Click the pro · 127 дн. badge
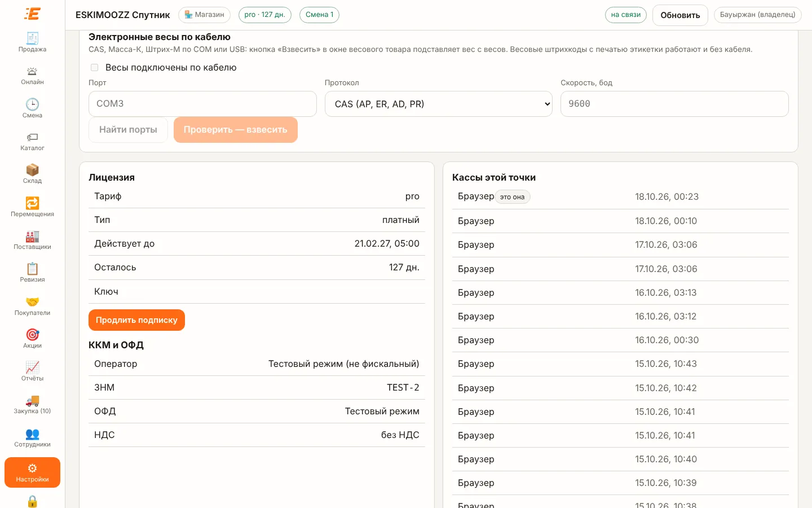The width and height of the screenshot is (812, 508). click(264, 15)
